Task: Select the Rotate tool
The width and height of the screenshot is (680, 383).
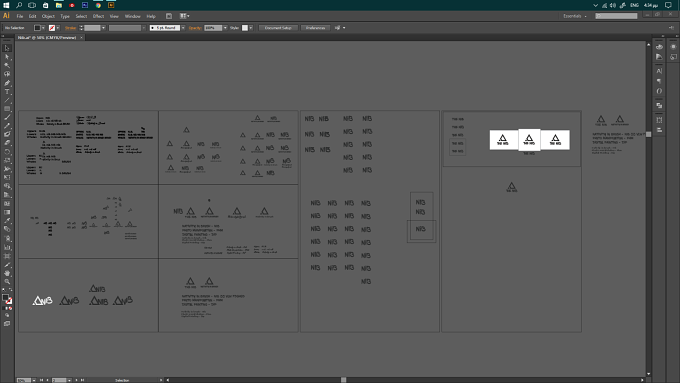Action: [7, 152]
